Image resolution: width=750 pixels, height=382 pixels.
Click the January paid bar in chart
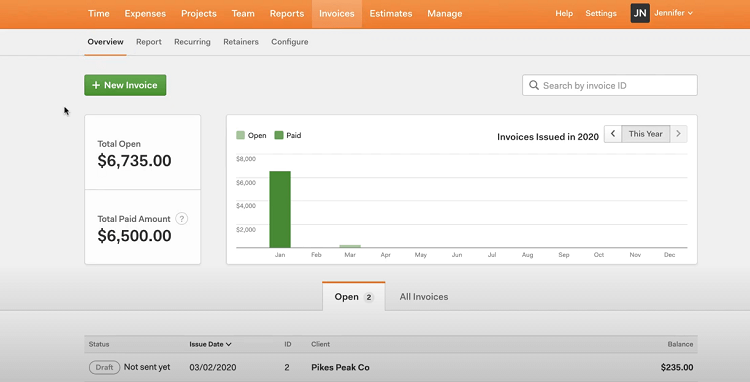pos(280,209)
